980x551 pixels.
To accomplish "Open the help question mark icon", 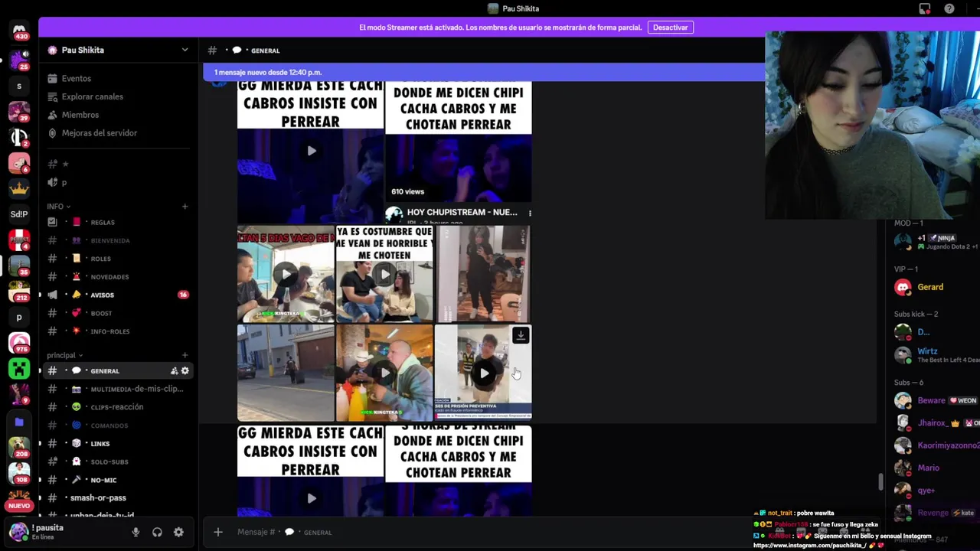I will pyautogui.click(x=949, y=8).
